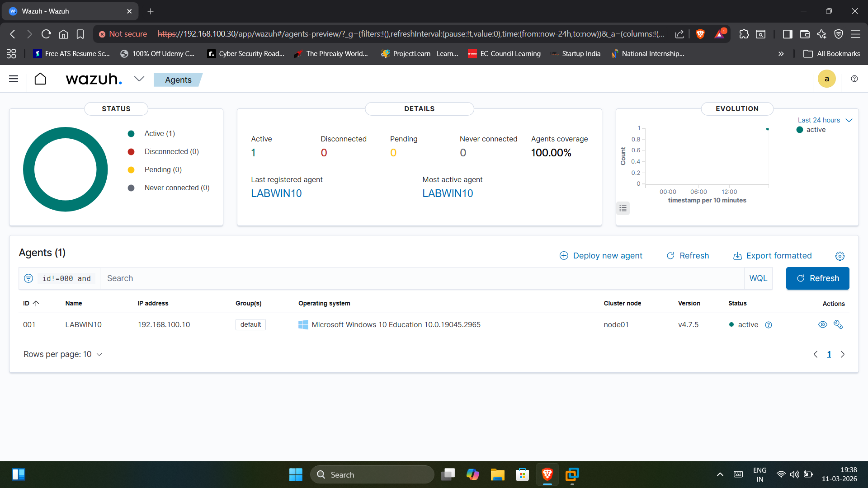Open the Rows per page dropdown
Image resolution: width=868 pixels, height=488 pixels.
(x=63, y=354)
